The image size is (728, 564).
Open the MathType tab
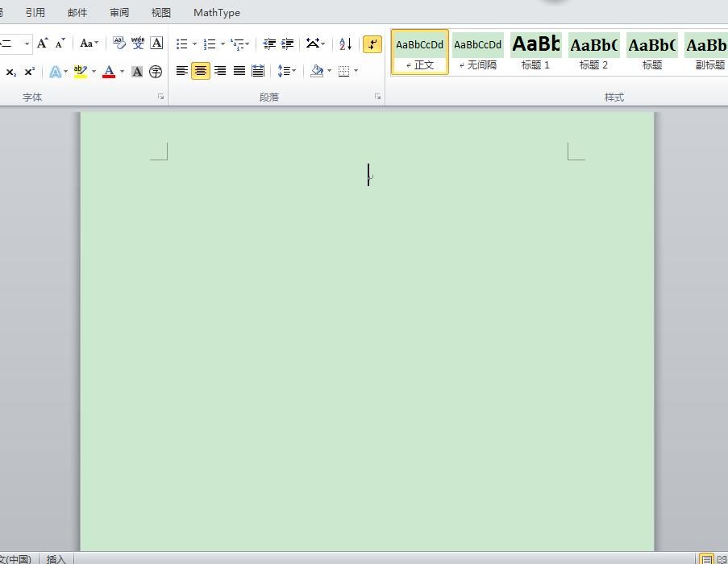(217, 13)
